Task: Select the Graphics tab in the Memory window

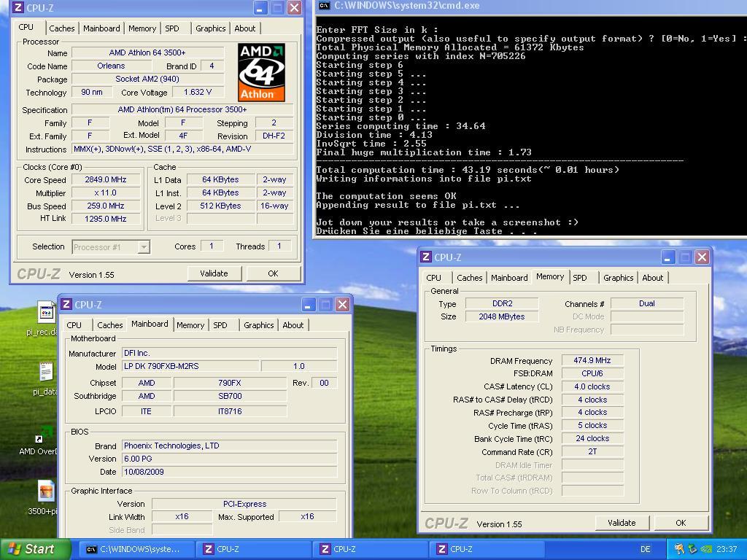Action: coord(619,278)
